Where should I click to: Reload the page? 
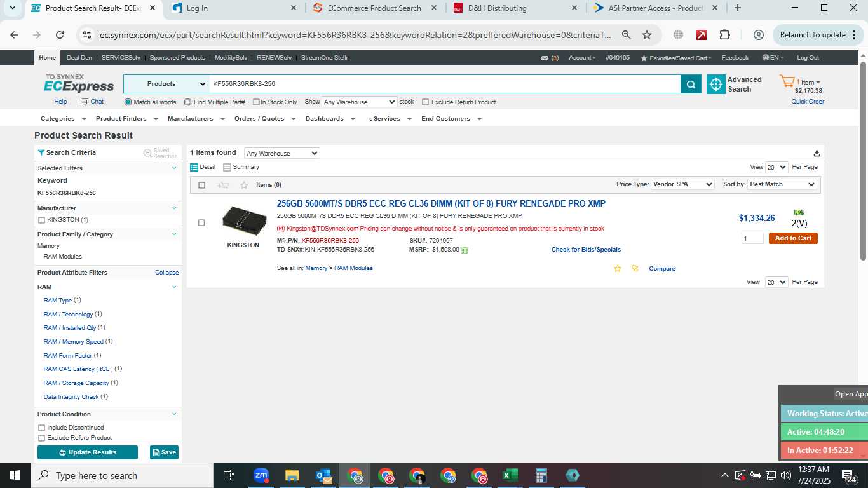point(60,35)
